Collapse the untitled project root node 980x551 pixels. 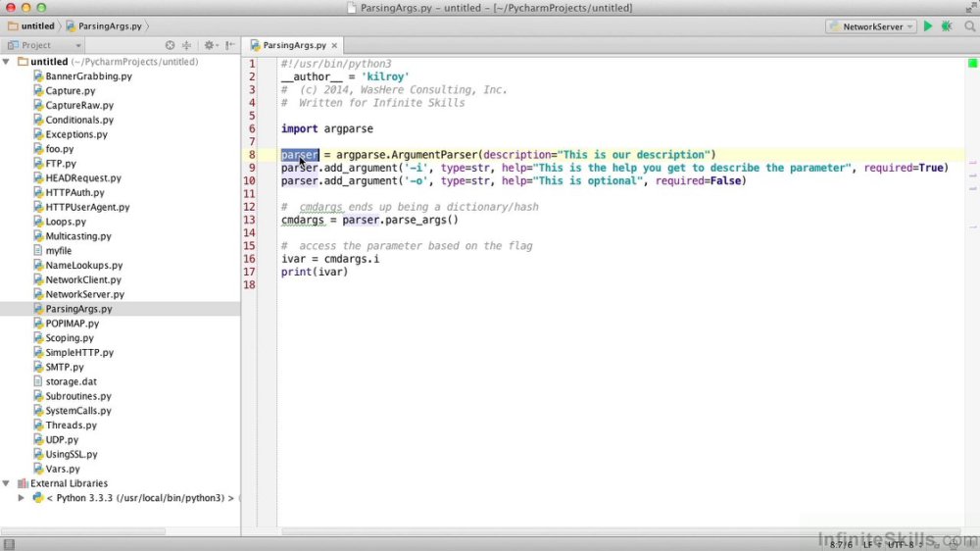click(6, 62)
